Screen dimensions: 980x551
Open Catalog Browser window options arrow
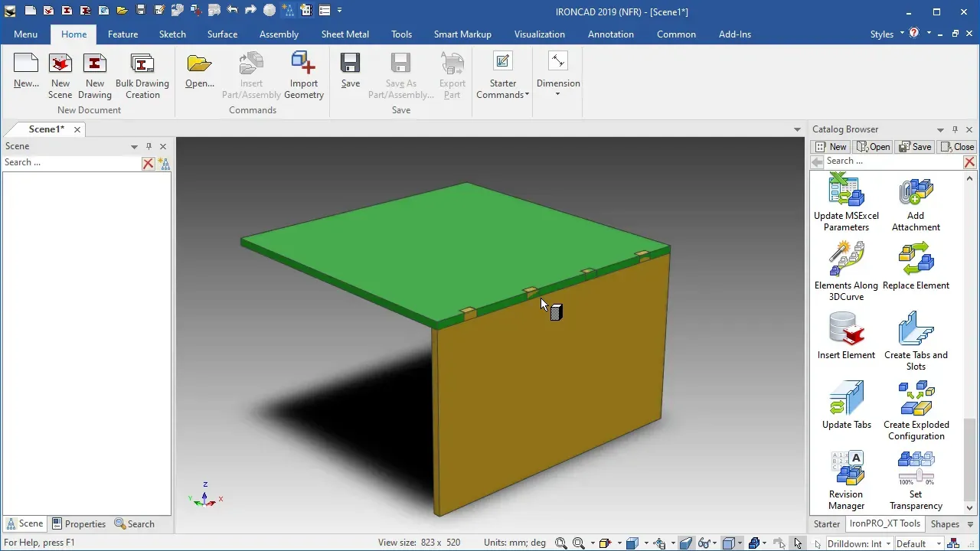click(940, 129)
